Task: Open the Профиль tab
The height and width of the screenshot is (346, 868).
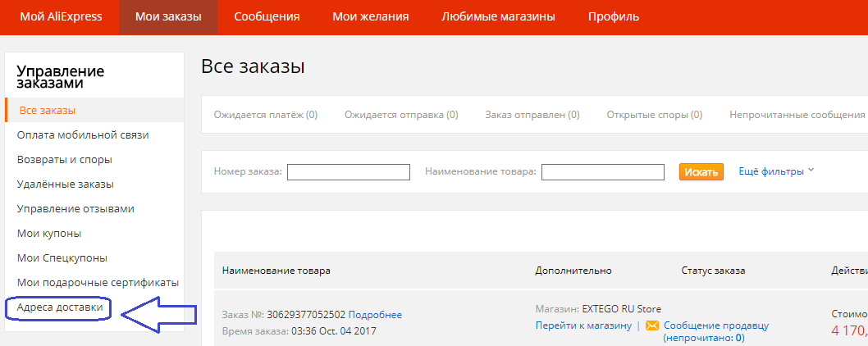Action: click(x=614, y=17)
